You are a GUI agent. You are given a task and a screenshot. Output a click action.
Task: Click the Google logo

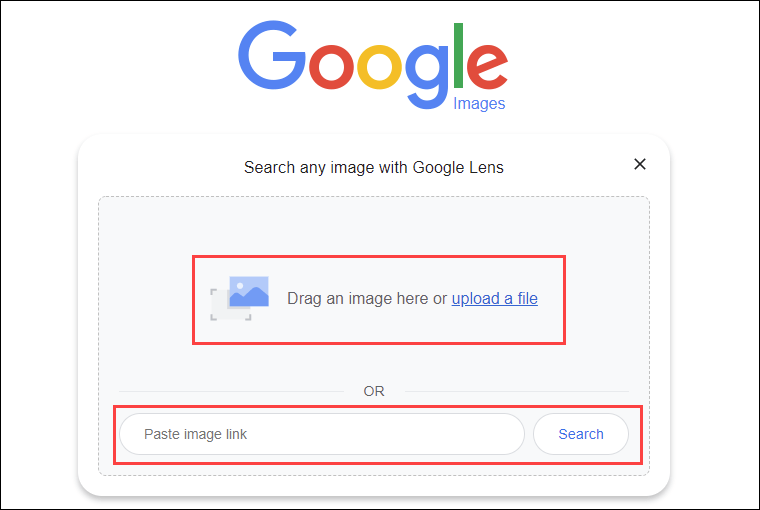click(373, 65)
